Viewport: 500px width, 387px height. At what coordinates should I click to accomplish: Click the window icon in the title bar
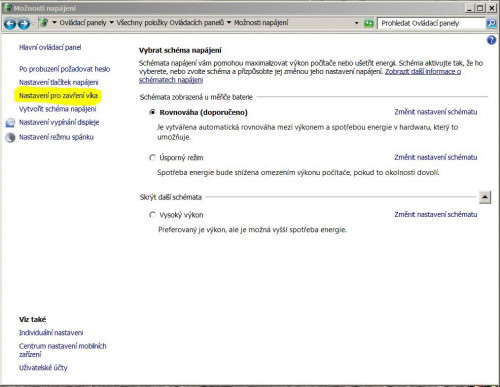click(7, 8)
